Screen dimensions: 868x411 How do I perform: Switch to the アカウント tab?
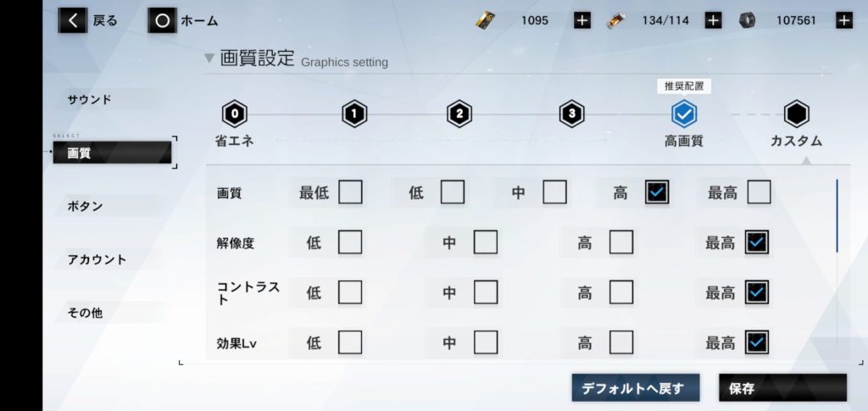tap(97, 259)
